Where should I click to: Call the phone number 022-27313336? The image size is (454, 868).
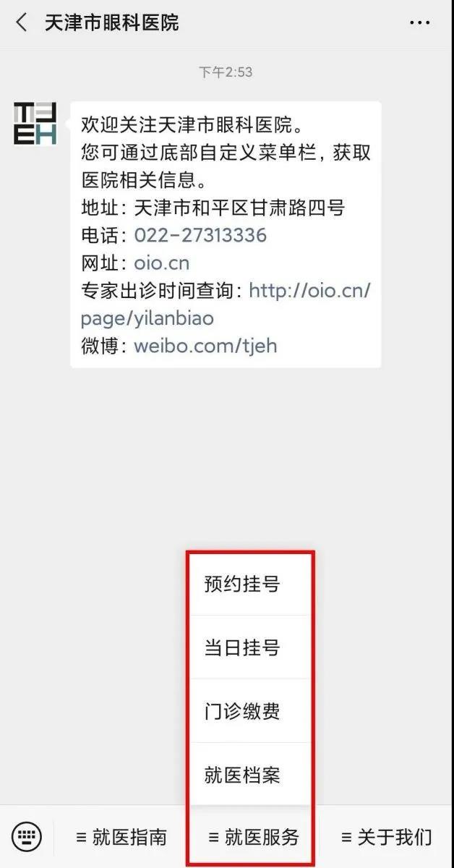pos(200,235)
